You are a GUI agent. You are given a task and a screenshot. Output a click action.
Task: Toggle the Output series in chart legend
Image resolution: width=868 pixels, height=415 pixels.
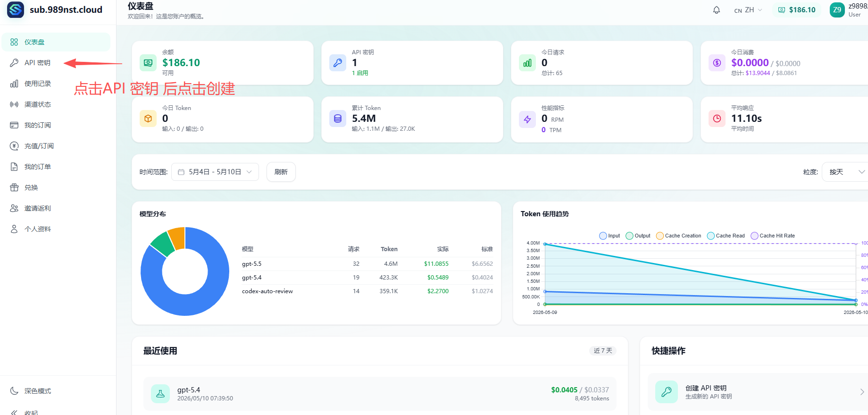[x=638, y=236]
